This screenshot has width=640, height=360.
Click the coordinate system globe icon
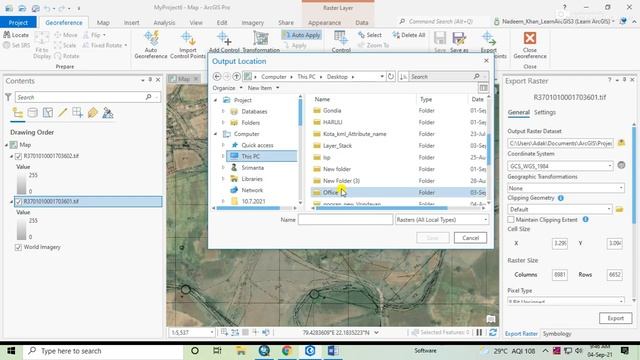point(621,165)
